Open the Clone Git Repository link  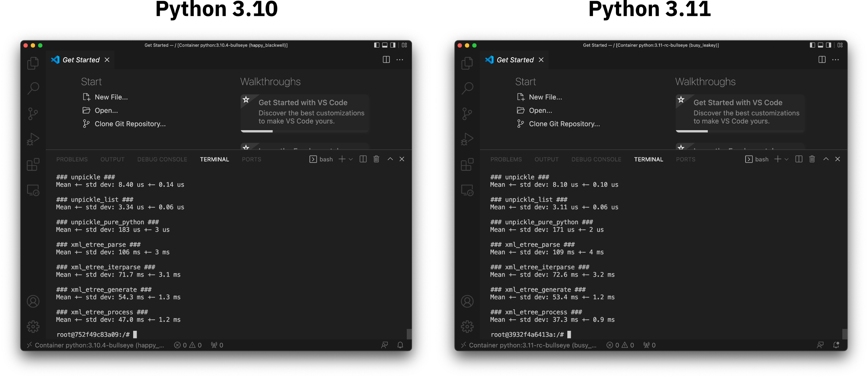pos(130,124)
